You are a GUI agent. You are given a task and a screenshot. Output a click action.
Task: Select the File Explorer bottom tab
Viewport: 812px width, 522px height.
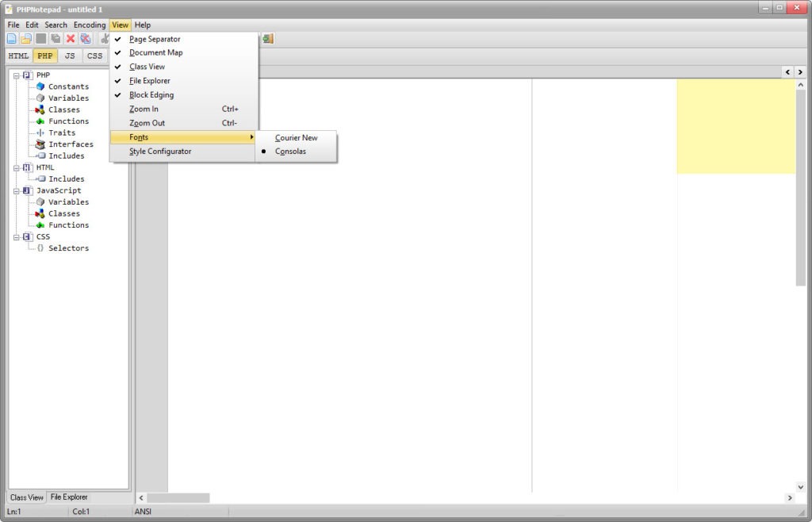(69, 497)
